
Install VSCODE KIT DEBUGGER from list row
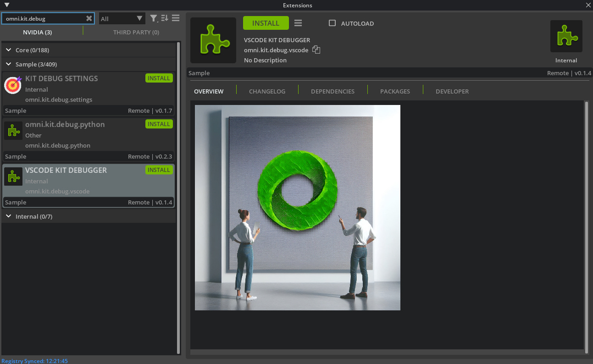click(159, 170)
